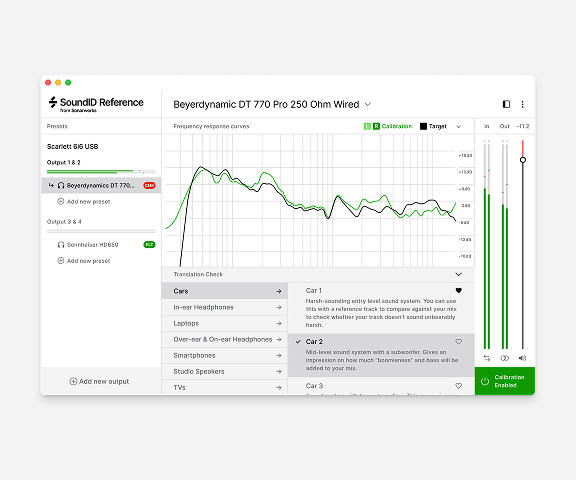The height and width of the screenshot is (480, 576).
Task: Unfavorite Car 1 with the filled heart
Action: click(x=458, y=290)
